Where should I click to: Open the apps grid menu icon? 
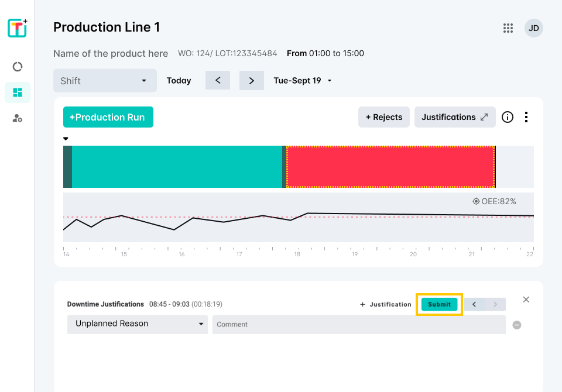508,28
